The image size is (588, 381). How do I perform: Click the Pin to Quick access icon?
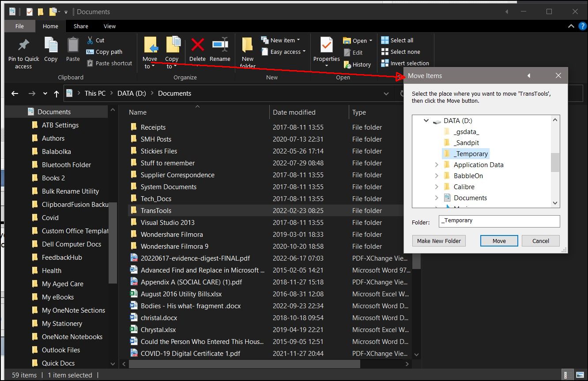click(x=23, y=45)
